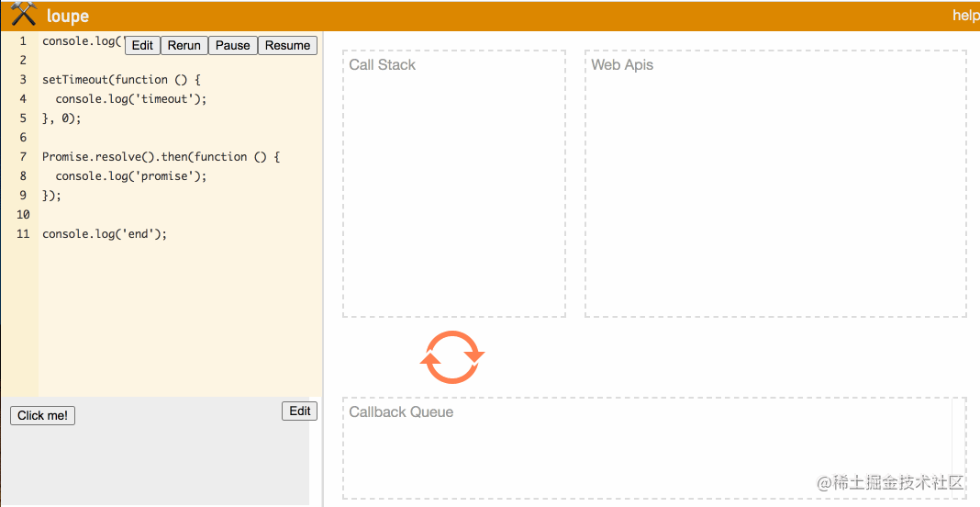Click the loupe hammer logo icon
This screenshot has width=980, height=507.
coord(24,15)
